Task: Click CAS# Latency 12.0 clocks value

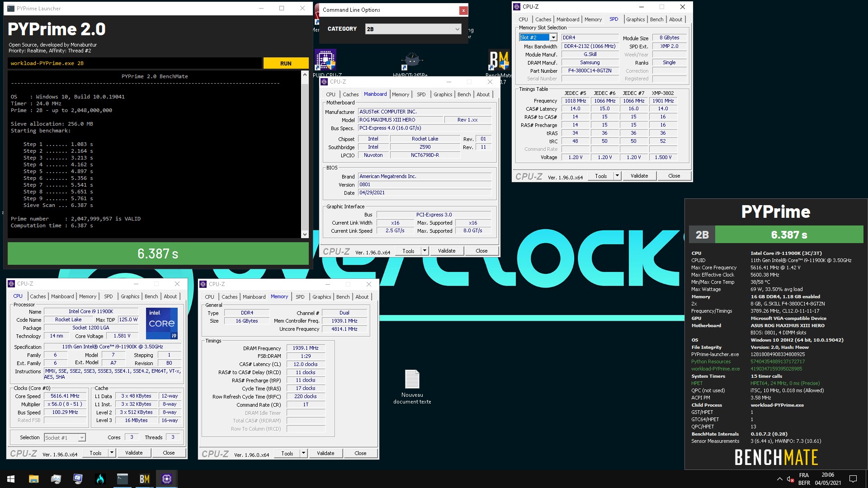Action: coord(305,364)
